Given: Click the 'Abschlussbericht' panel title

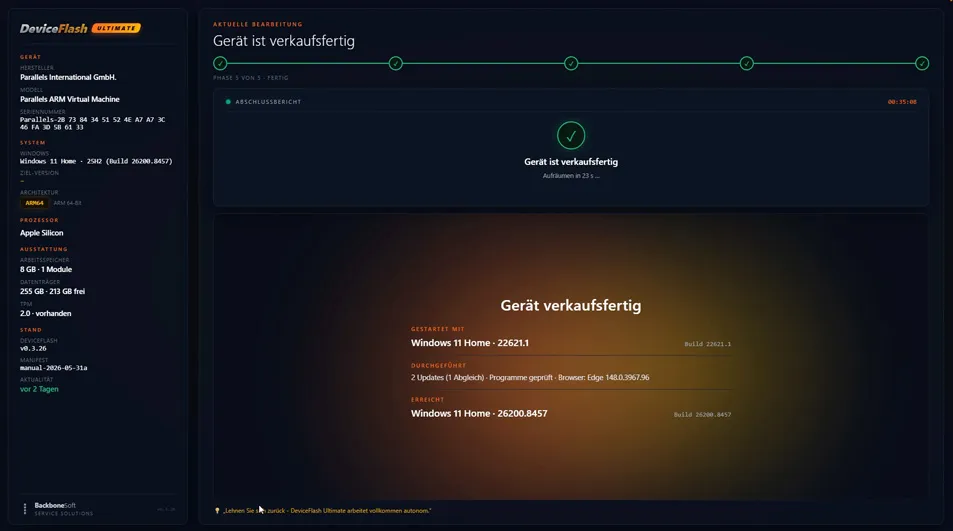Looking at the screenshot, I should click(x=268, y=102).
